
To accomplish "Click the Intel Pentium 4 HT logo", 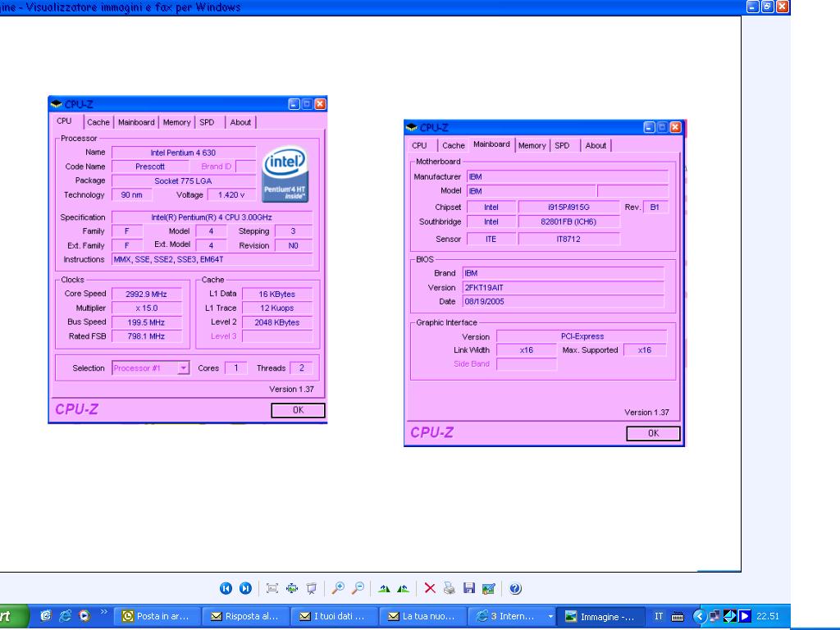I will coord(285,175).
